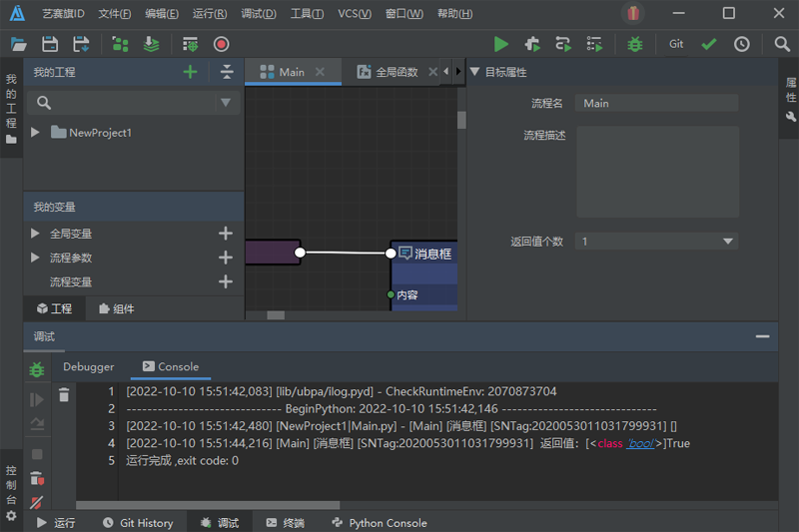Image resolution: width=799 pixels, height=532 pixels.
Task: Collapse the 目标属性 panel triangle
Action: coord(475,72)
